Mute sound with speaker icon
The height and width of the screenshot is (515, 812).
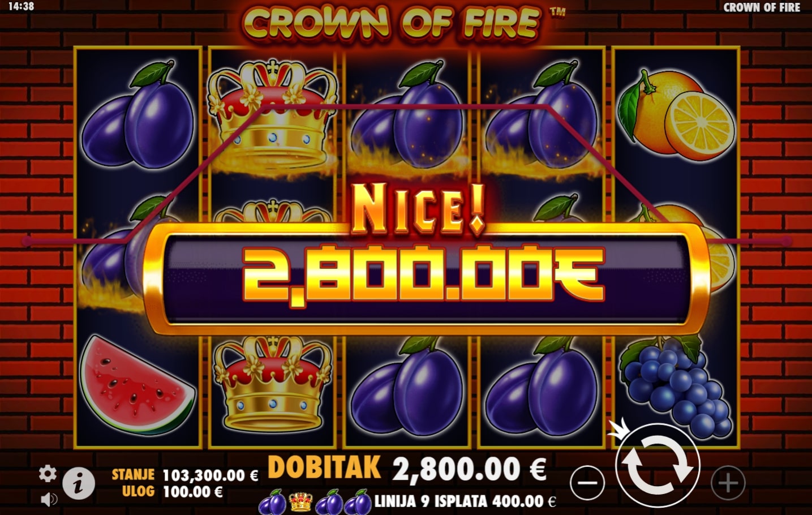49,499
